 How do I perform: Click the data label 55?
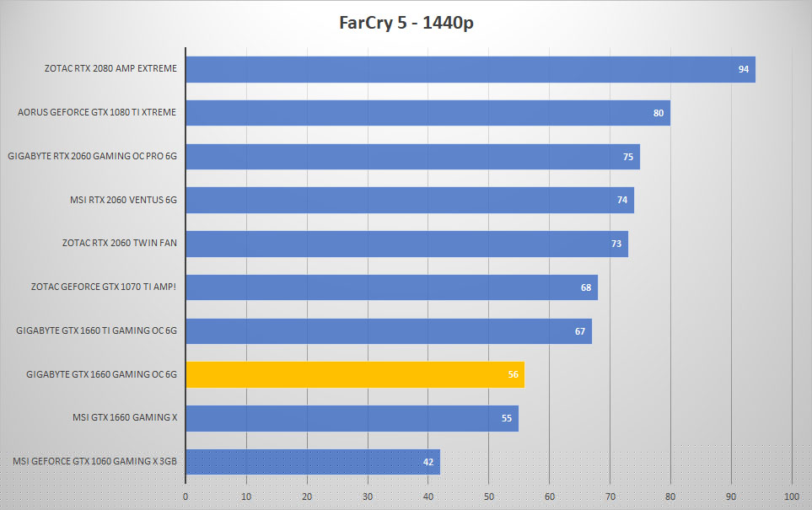click(507, 418)
